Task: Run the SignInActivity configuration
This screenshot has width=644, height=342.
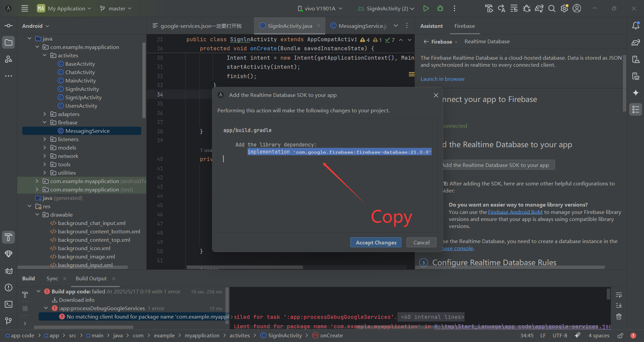Action: (x=426, y=8)
